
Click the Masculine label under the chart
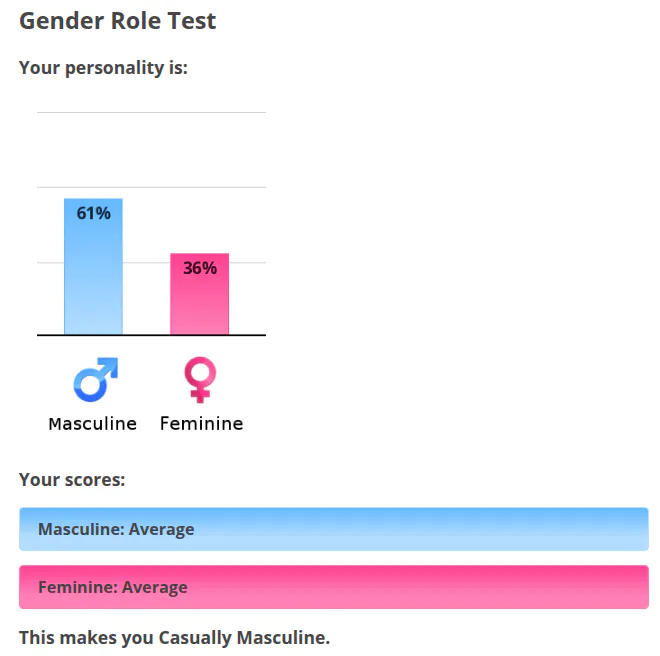tap(93, 424)
